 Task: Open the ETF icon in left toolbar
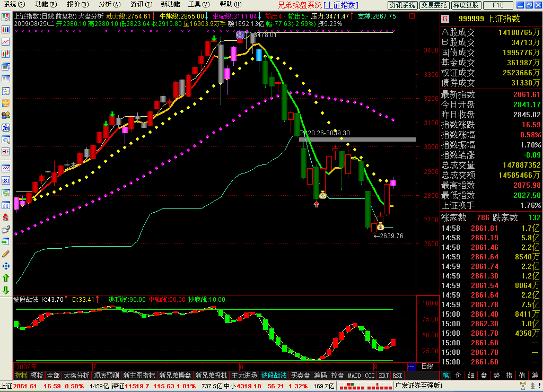(x=5, y=152)
